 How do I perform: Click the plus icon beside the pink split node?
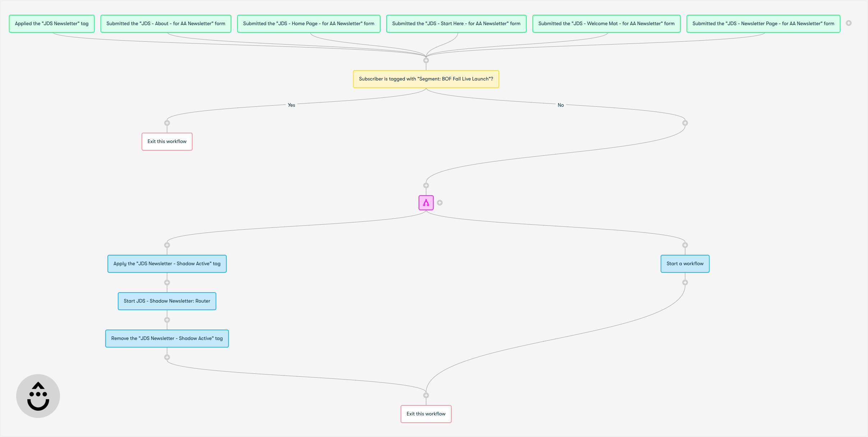click(440, 202)
